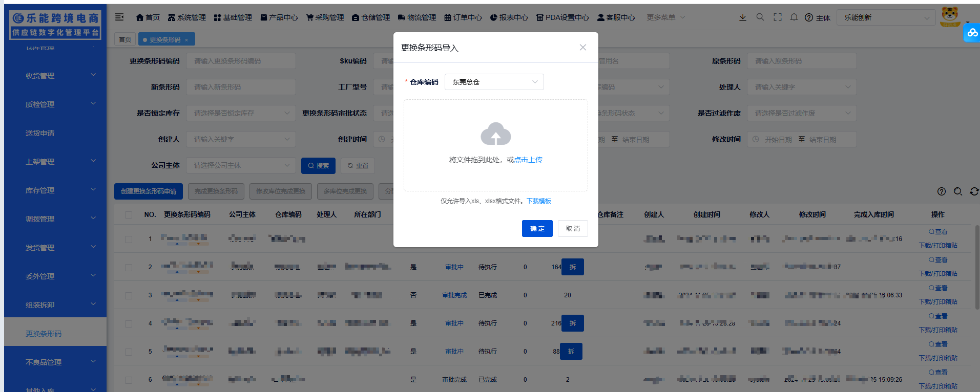The height and width of the screenshot is (392, 980).
Task: Click 确定 in the import dialog
Action: pos(537,229)
